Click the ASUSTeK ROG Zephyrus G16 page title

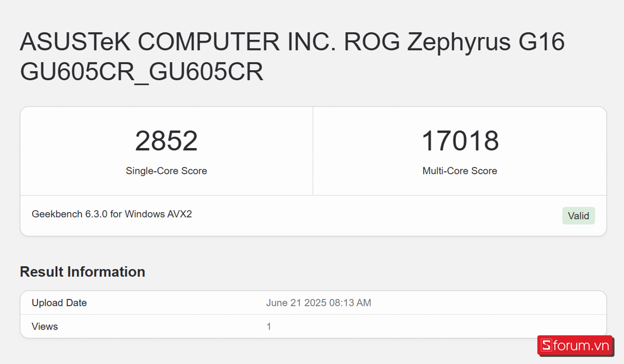tap(292, 57)
